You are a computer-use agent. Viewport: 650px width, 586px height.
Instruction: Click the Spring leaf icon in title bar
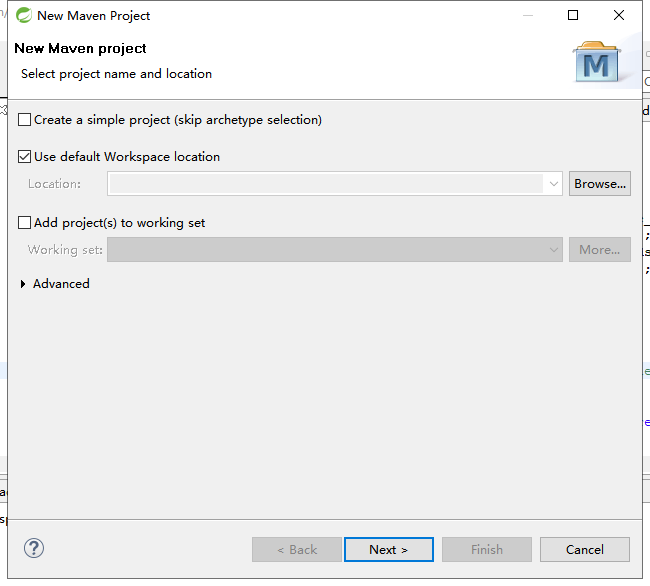[24, 15]
